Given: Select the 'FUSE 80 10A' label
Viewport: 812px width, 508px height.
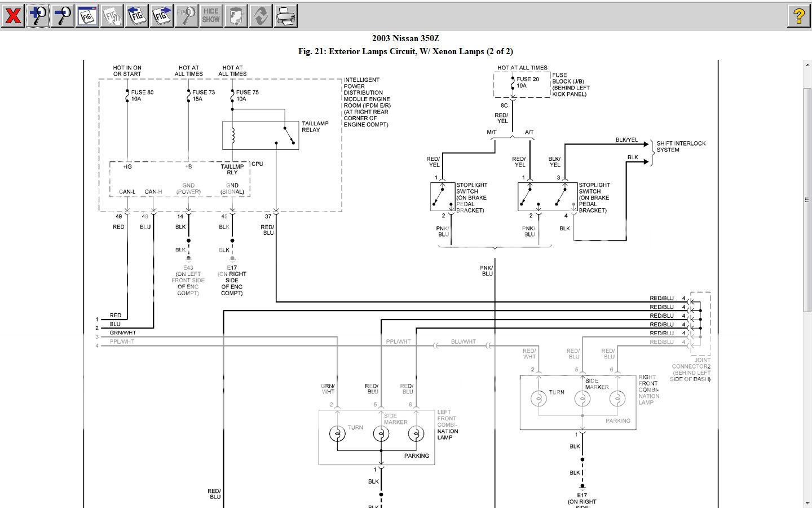Looking at the screenshot, I should (x=142, y=95).
